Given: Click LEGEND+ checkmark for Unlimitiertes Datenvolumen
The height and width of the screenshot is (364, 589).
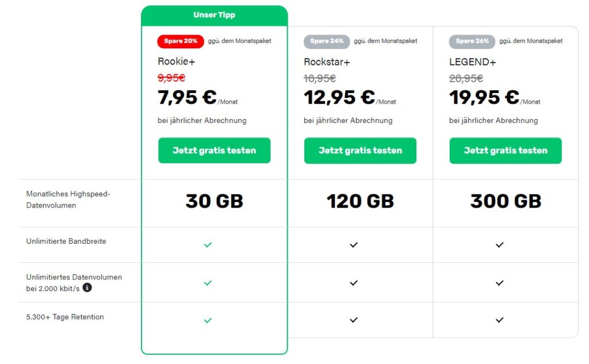Looking at the screenshot, I should (x=499, y=283).
